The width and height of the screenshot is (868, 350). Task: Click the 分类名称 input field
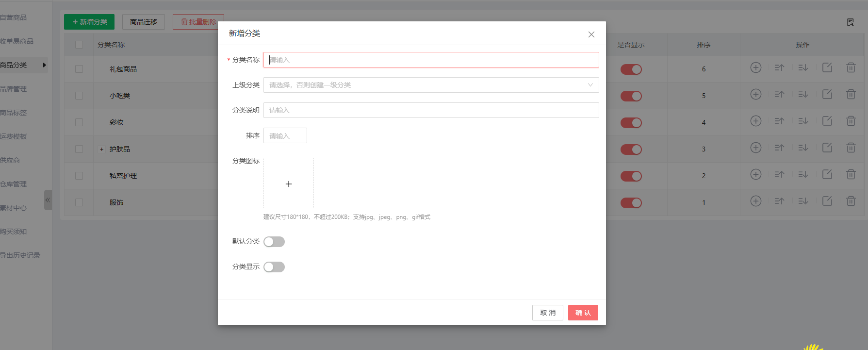(431, 60)
